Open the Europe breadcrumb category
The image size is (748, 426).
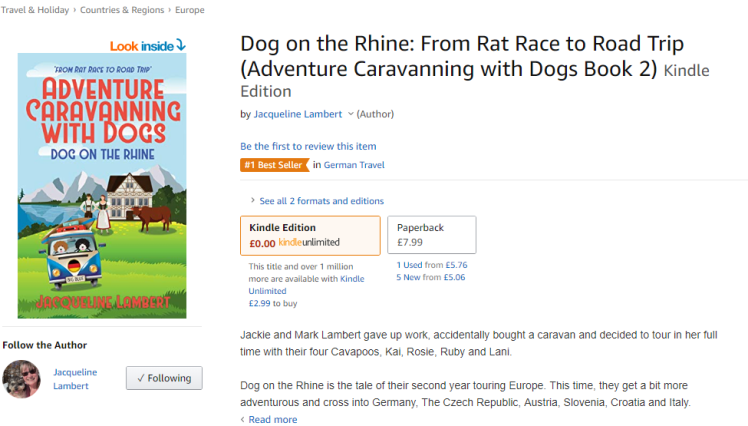click(x=190, y=10)
